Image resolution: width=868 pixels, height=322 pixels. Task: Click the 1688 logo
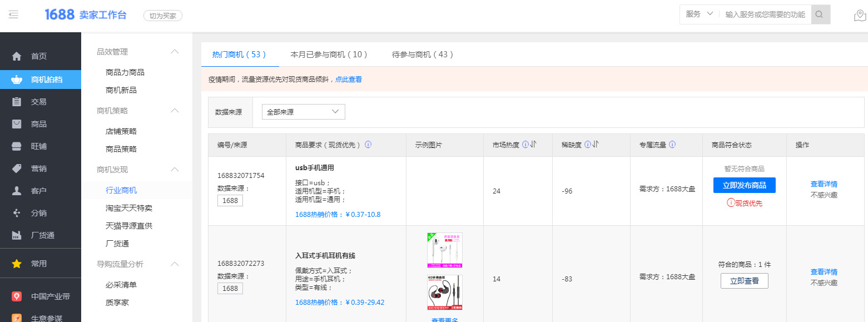[x=59, y=15]
